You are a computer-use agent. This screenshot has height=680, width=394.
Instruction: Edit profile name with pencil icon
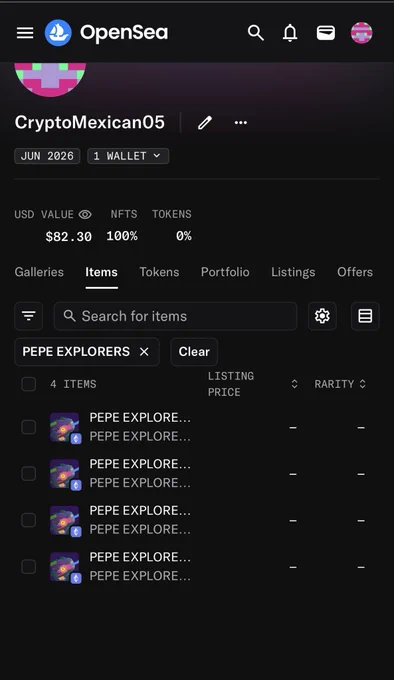click(205, 123)
